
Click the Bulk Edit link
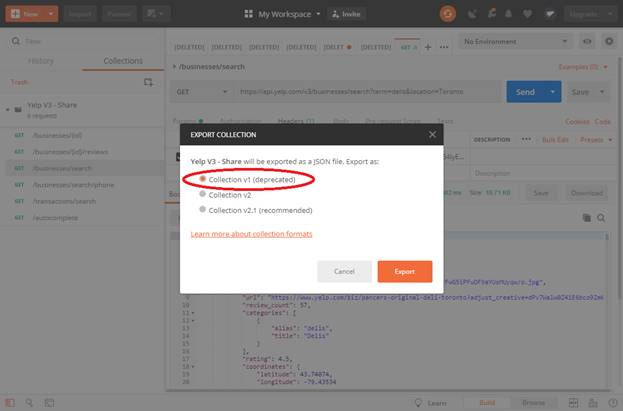tap(555, 140)
